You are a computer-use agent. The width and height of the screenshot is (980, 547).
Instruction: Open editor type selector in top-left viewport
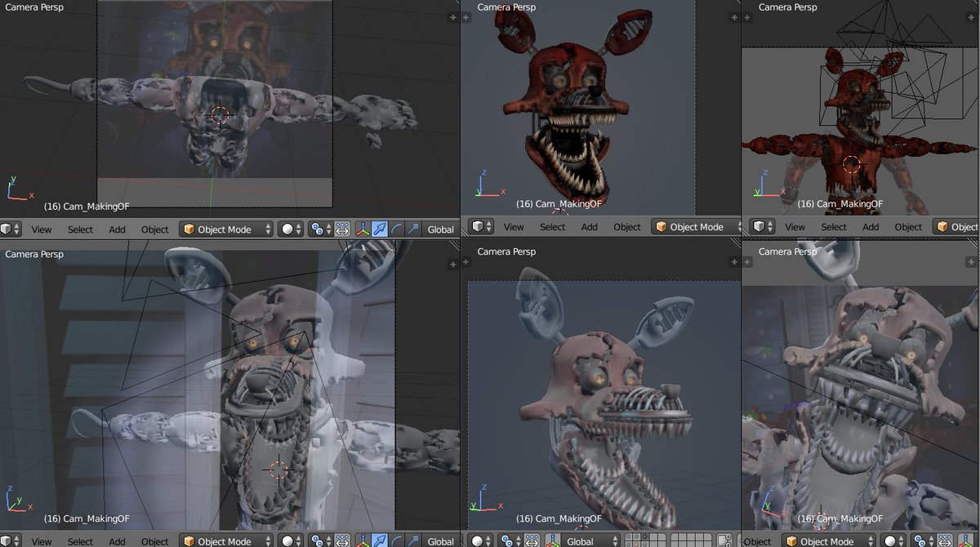pos(10,229)
